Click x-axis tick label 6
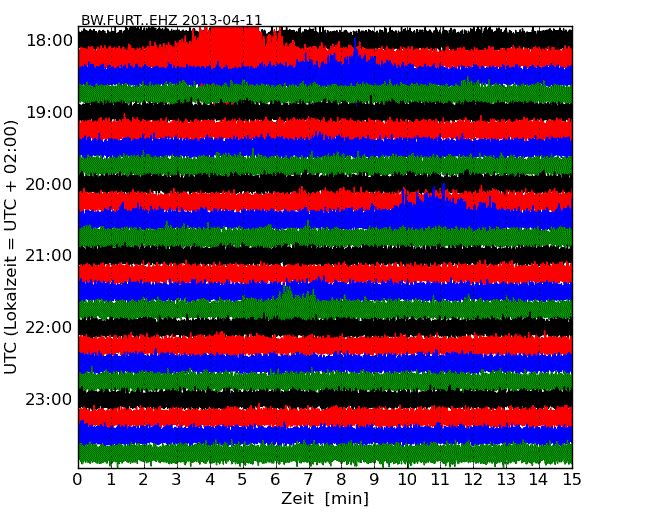 pyautogui.click(x=275, y=479)
